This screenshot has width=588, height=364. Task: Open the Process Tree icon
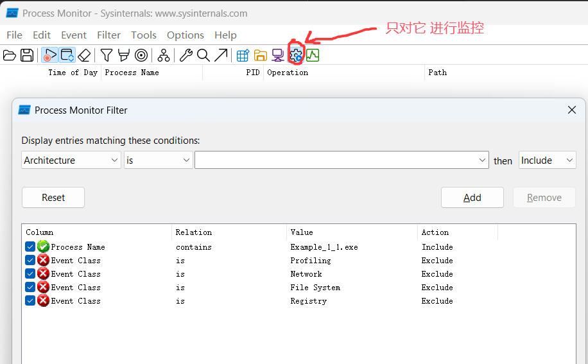coord(164,55)
